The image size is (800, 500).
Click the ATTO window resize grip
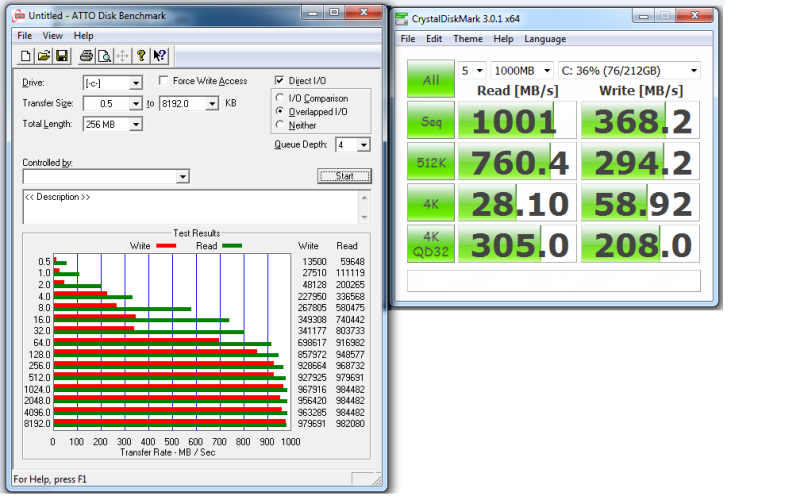[377, 481]
